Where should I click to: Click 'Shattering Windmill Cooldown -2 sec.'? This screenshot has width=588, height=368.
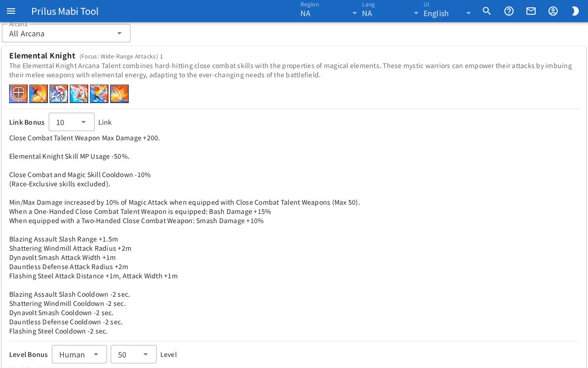[x=68, y=304]
